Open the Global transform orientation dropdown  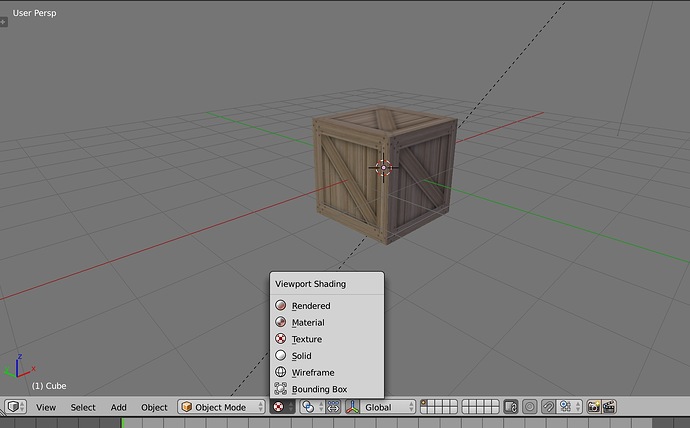coord(388,407)
